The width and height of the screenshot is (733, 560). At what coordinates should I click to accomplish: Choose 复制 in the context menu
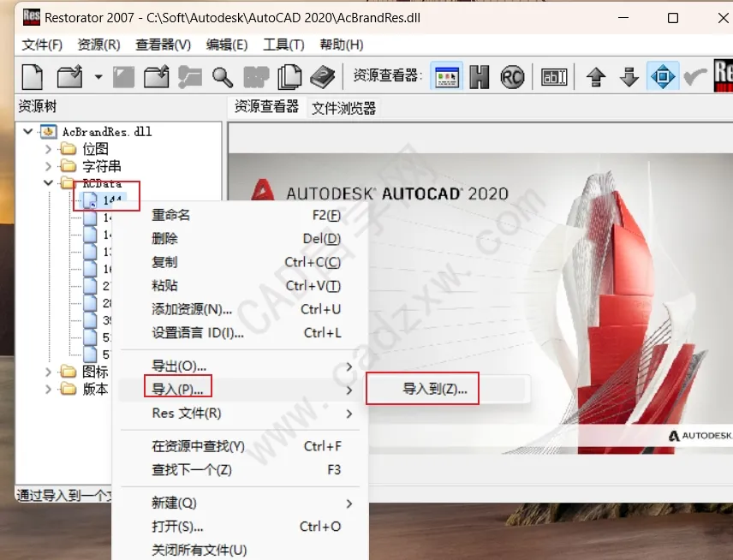pos(240,262)
